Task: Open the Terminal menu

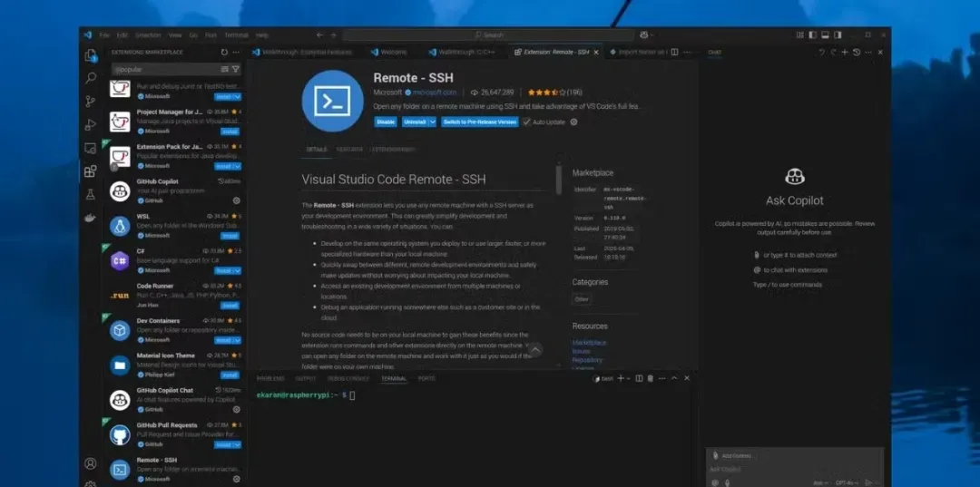Action: (x=236, y=35)
